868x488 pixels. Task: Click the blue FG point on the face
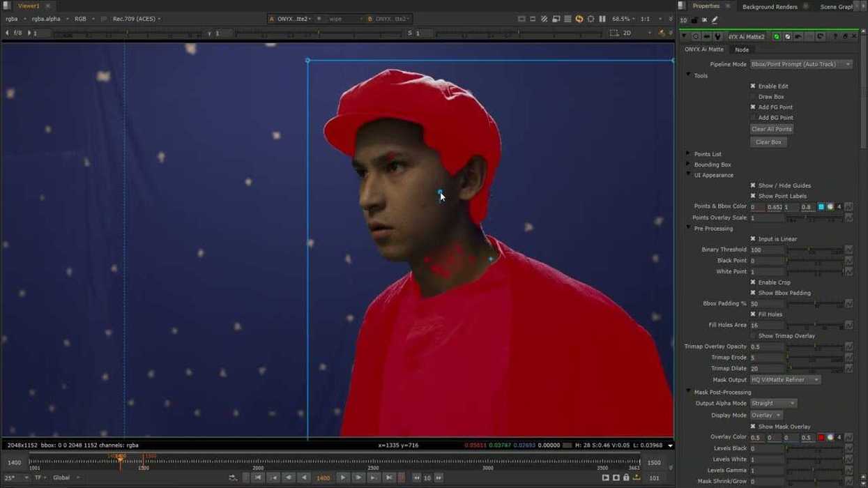(439, 191)
